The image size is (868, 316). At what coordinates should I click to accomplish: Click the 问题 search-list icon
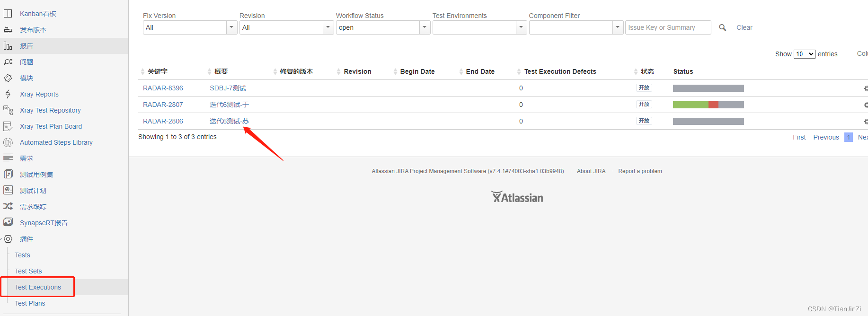coord(8,62)
